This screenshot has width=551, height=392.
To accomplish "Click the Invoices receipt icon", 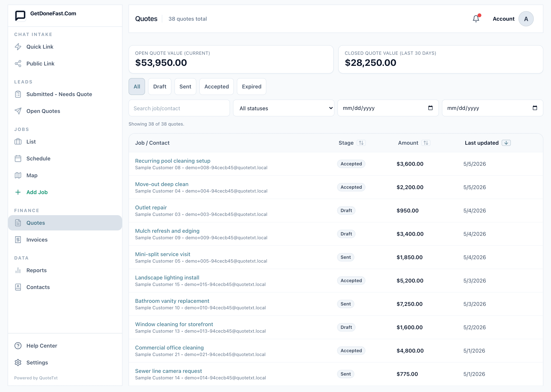I will [18, 240].
